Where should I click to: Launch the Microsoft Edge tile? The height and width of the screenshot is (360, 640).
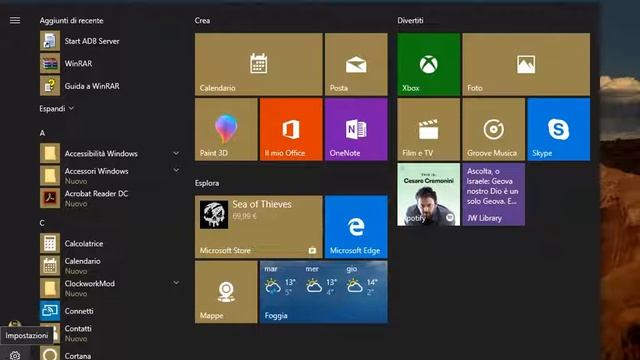point(356,227)
